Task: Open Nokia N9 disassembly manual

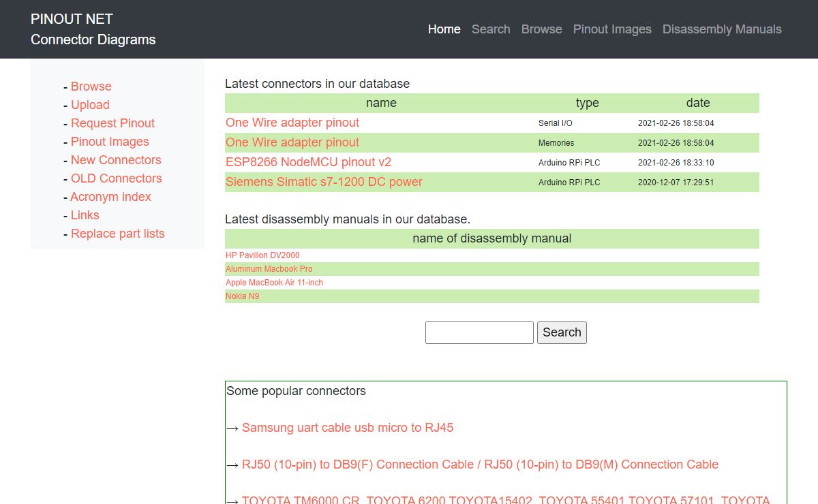Action: (x=242, y=296)
